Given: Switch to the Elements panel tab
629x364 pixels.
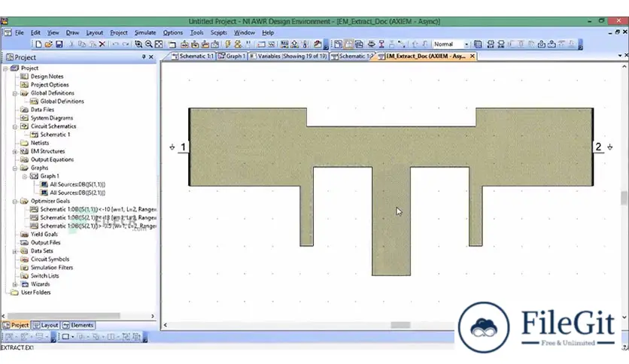Looking at the screenshot, I should pos(78,325).
